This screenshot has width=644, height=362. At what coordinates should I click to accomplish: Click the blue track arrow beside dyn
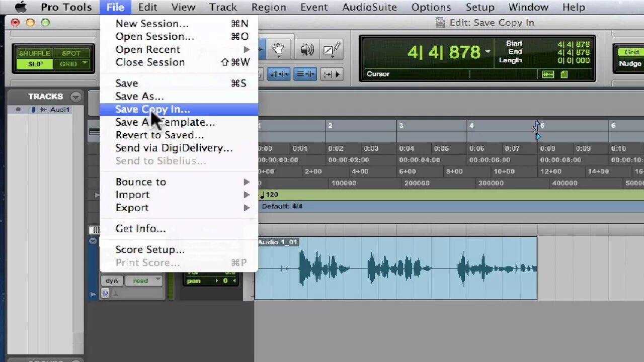pyautogui.click(x=93, y=294)
